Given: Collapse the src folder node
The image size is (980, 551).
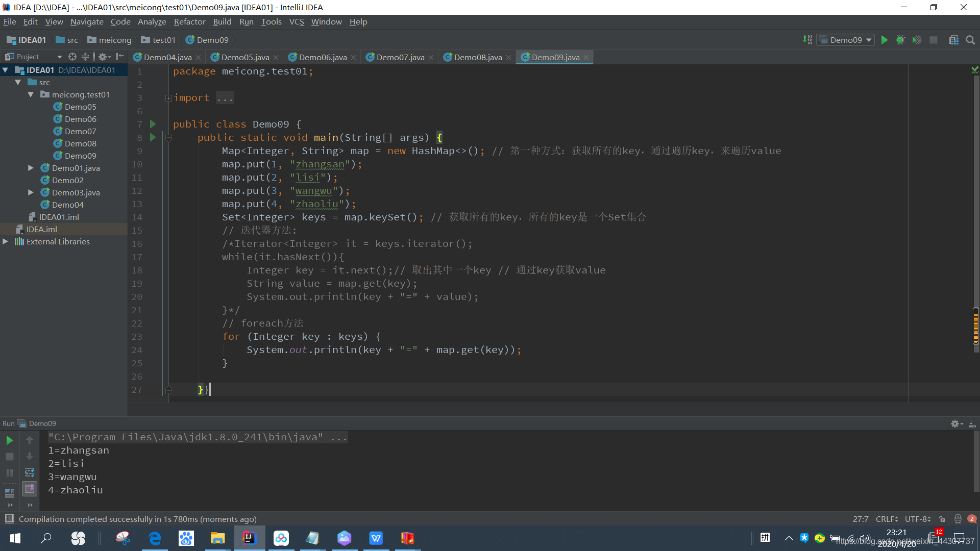Looking at the screenshot, I should click(18, 82).
